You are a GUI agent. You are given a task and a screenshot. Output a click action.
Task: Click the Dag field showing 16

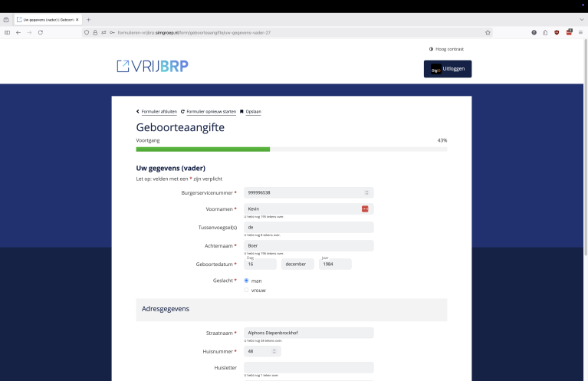(260, 264)
